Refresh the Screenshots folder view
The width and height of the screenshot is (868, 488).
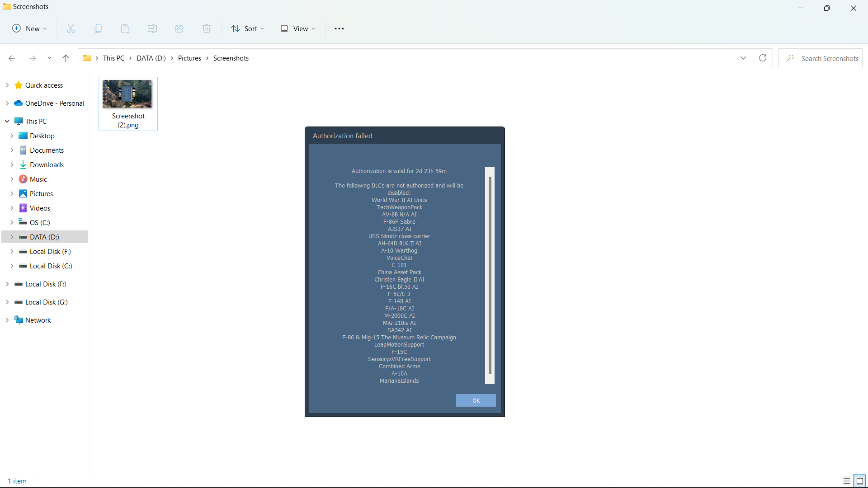763,58
